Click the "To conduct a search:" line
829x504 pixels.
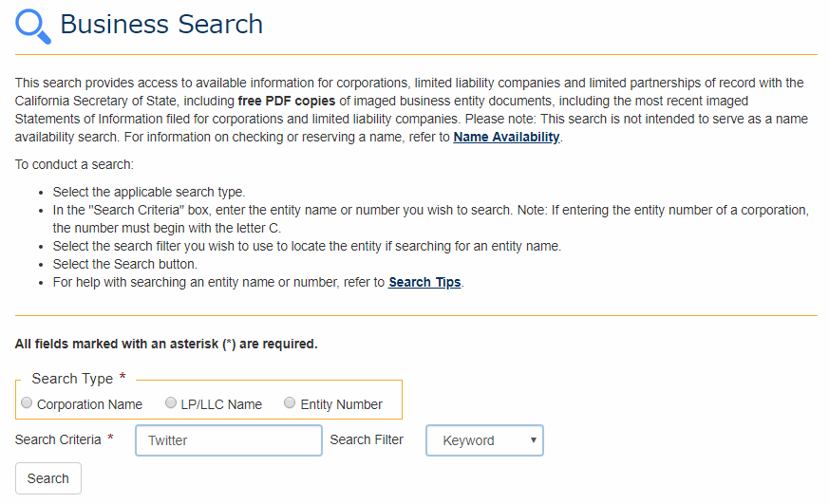point(74,164)
